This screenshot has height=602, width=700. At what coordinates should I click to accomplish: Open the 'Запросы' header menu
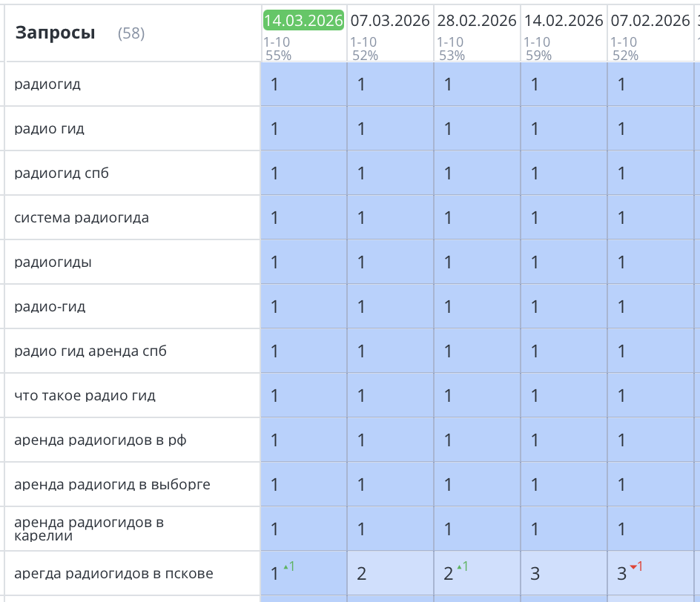click(54, 33)
